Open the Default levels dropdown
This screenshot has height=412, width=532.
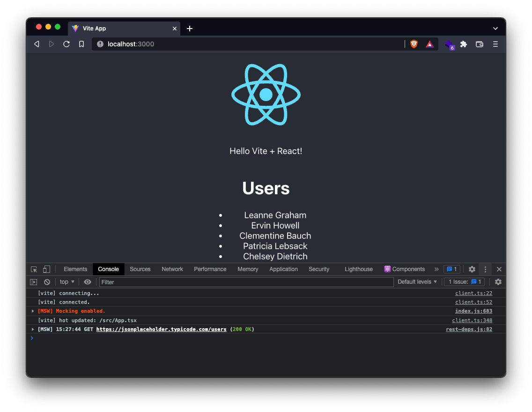tap(417, 282)
